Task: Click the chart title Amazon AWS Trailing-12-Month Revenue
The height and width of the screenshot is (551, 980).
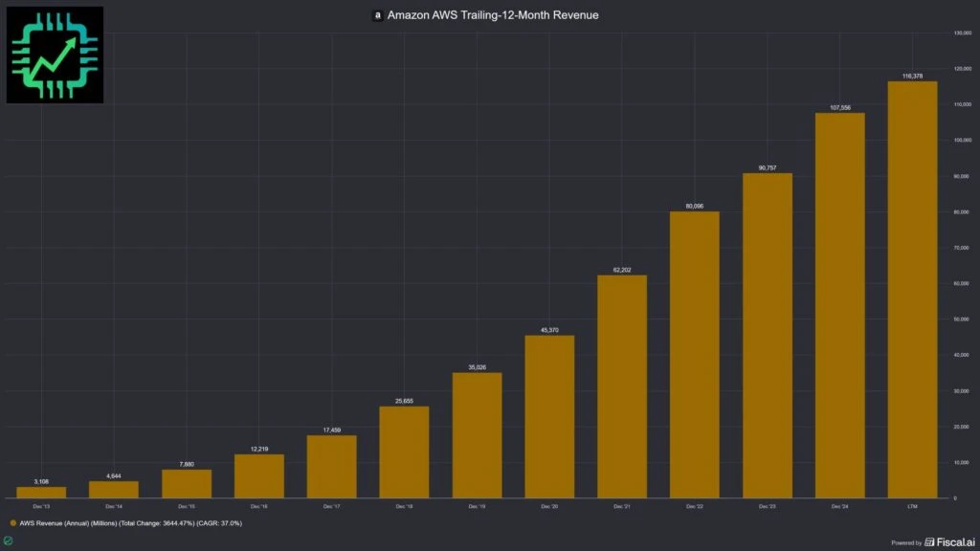Action: click(x=493, y=15)
